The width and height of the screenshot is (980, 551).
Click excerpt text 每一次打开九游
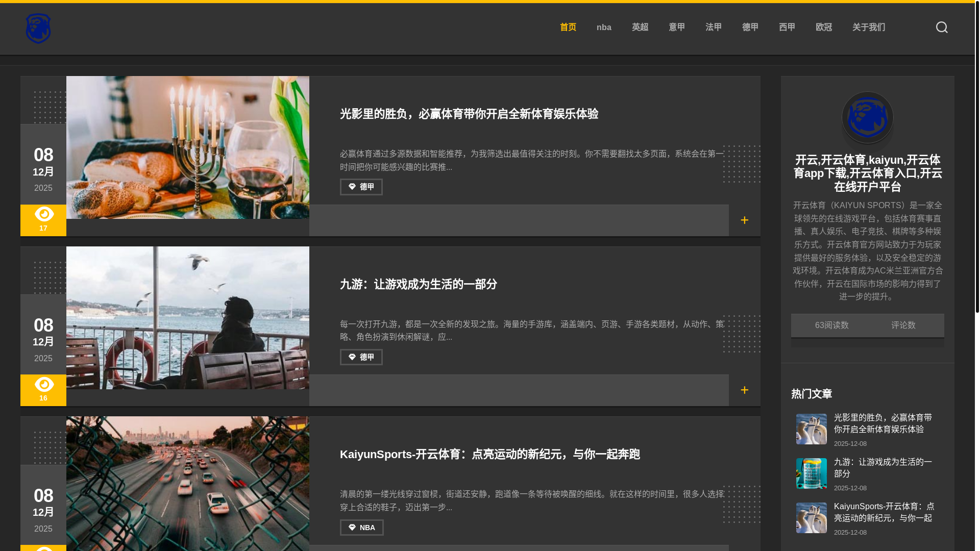point(532,331)
